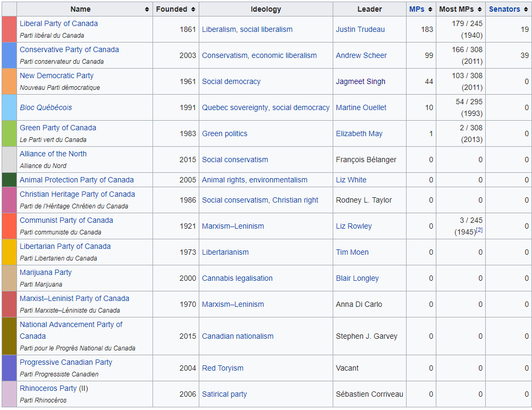Click the Leader column header
This screenshot has width=532, height=410.
tap(369, 10)
